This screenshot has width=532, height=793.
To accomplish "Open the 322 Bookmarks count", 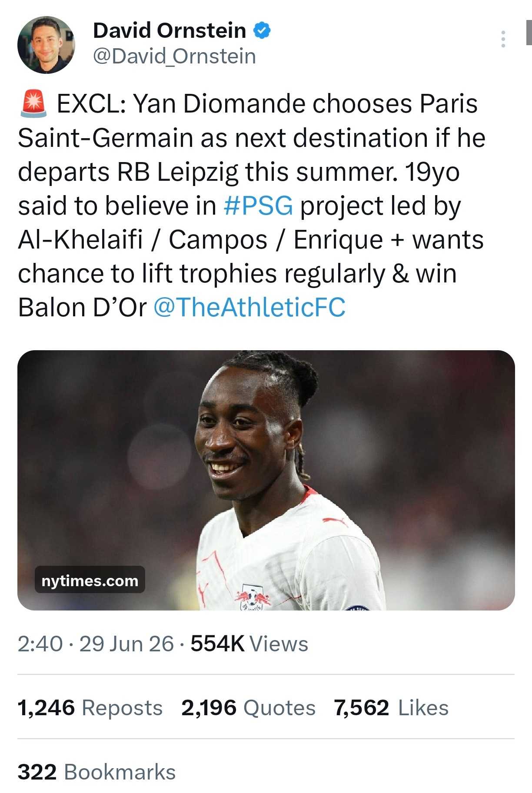I will (x=96, y=772).
